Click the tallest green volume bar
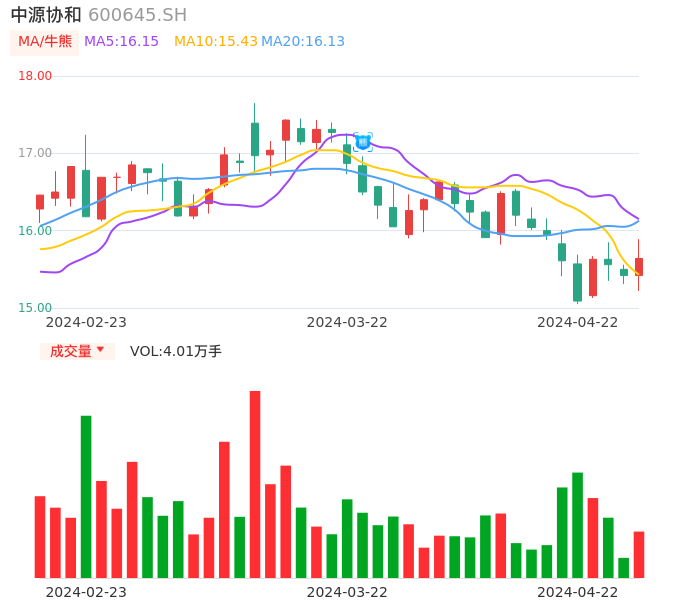The height and width of the screenshot is (606, 686). (x=86, y=496)
